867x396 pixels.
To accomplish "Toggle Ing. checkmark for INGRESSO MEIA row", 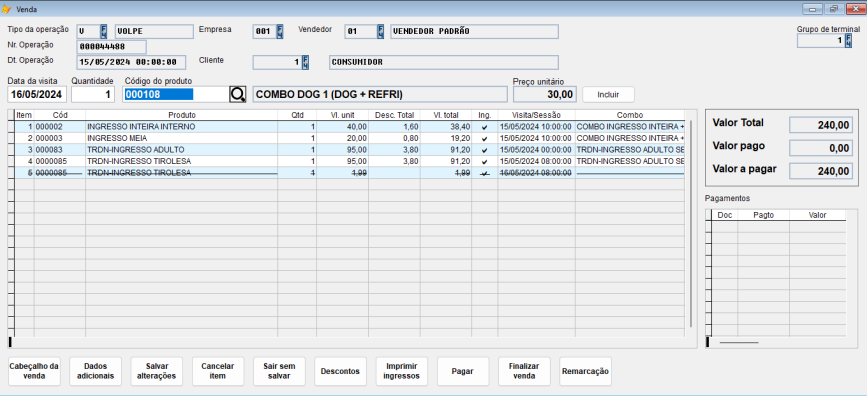I will click(484, 139).
